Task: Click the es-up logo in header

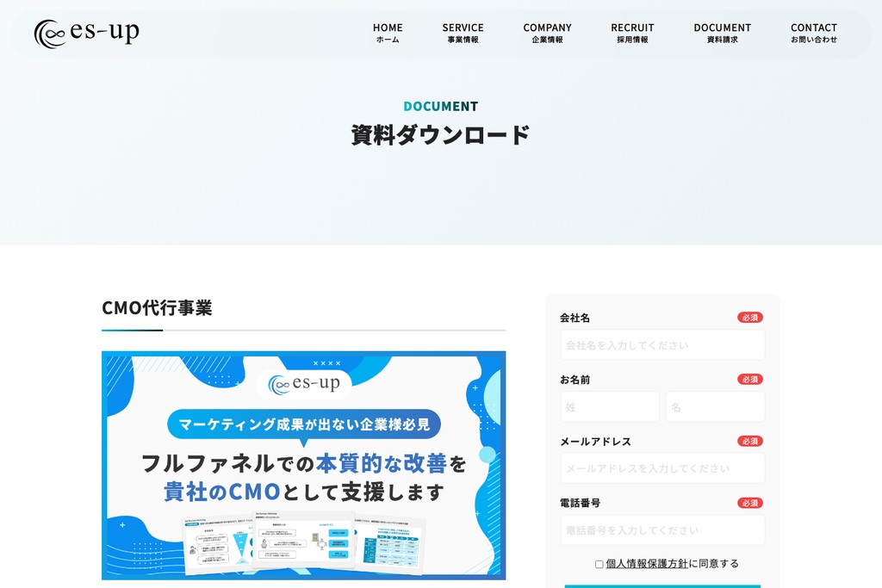Action: tap(87, 34)
